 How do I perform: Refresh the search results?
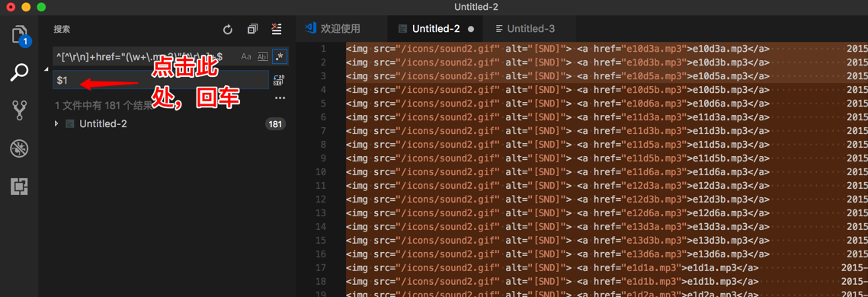[x=228, y=29]
